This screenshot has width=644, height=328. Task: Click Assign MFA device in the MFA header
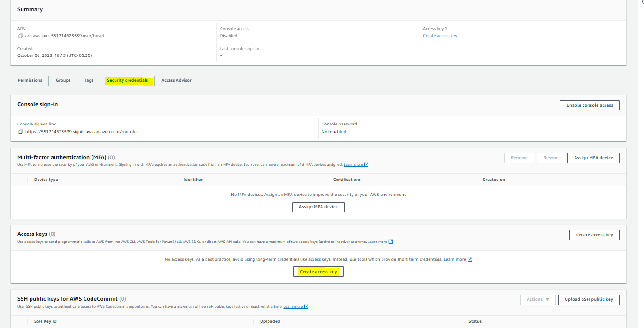593,158
